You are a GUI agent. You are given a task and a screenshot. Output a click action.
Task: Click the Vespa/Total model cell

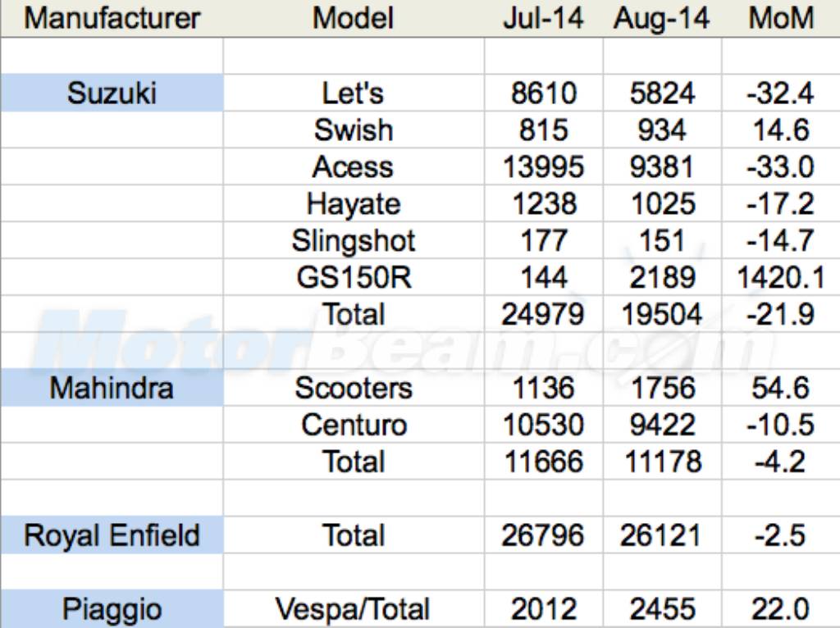point(354,610)
